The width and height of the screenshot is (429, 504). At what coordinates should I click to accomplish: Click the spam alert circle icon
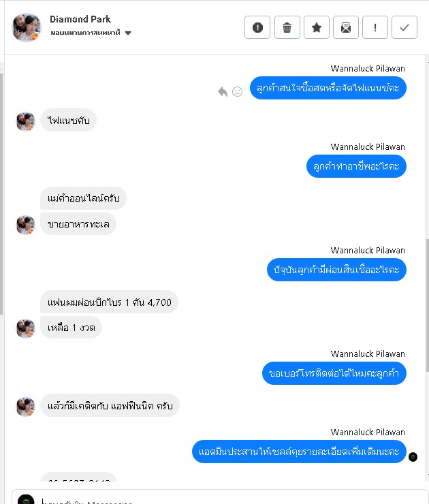pos(257,27)
